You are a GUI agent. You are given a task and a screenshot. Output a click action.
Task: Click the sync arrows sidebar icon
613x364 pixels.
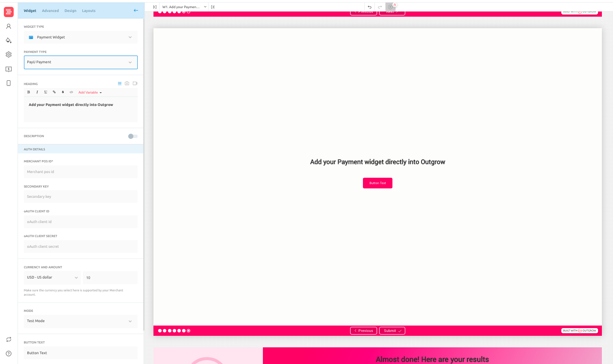pyautogui.click(x=9, y=339)
